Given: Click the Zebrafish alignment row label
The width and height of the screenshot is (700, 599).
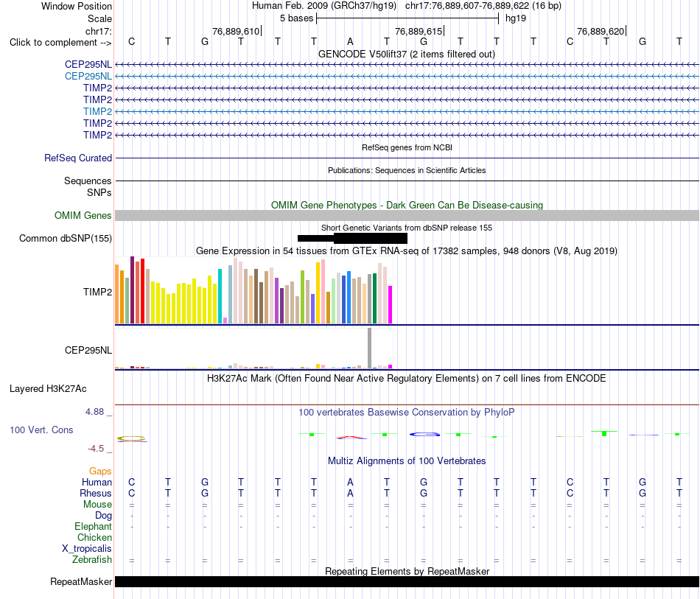Looking at the screenshot, I should (92, 560).
